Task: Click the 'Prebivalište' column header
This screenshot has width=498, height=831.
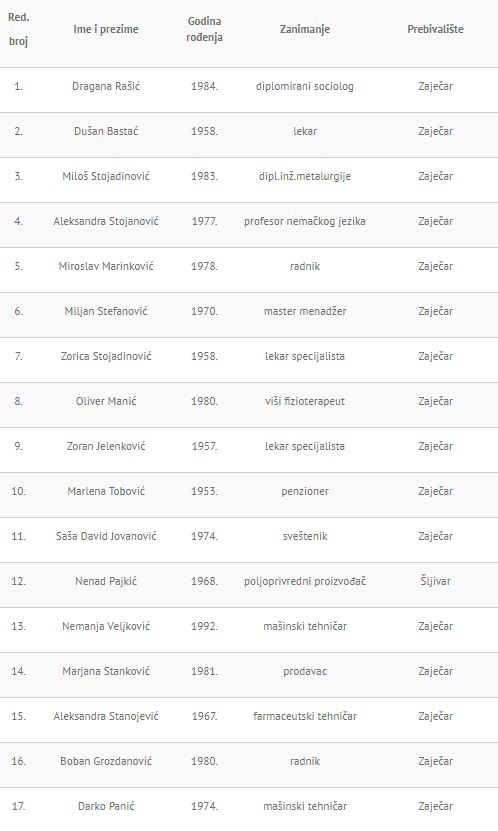Action: tap(435, 29)
